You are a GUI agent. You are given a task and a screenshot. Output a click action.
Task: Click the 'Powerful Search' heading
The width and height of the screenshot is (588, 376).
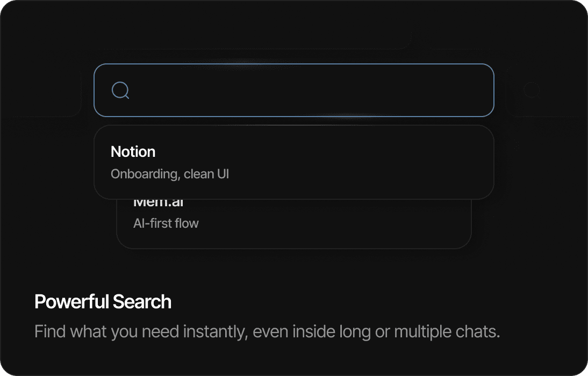tap(102, 301)
